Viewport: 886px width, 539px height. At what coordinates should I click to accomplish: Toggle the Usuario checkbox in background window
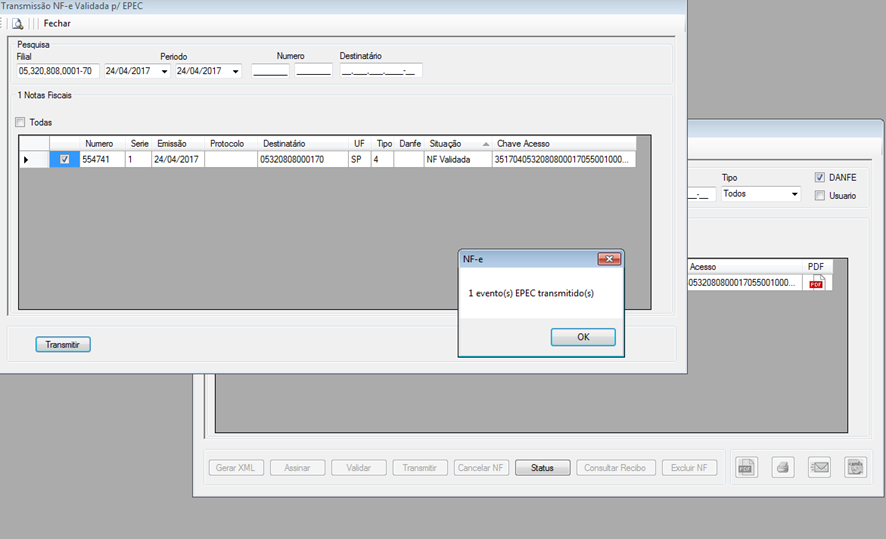[x=820, y=195]
